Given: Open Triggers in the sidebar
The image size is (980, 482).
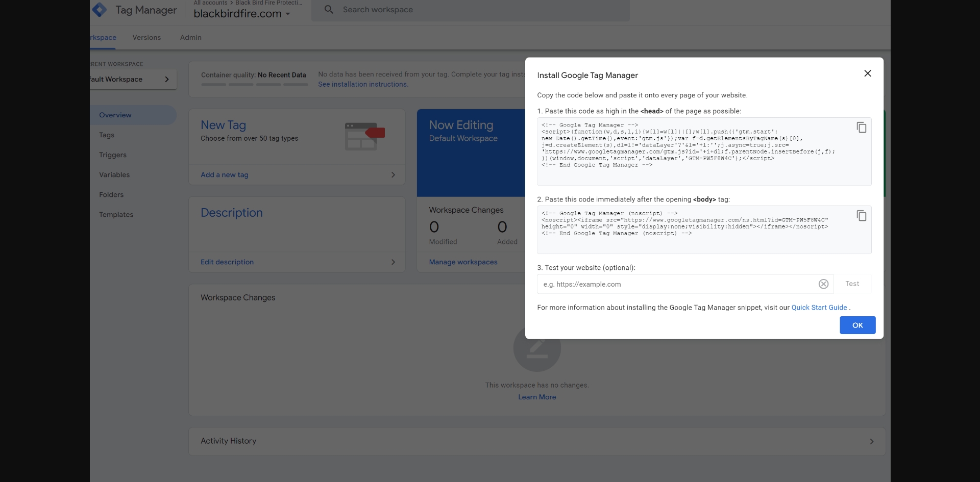Looking at the screenshot, I should point(113,155).
